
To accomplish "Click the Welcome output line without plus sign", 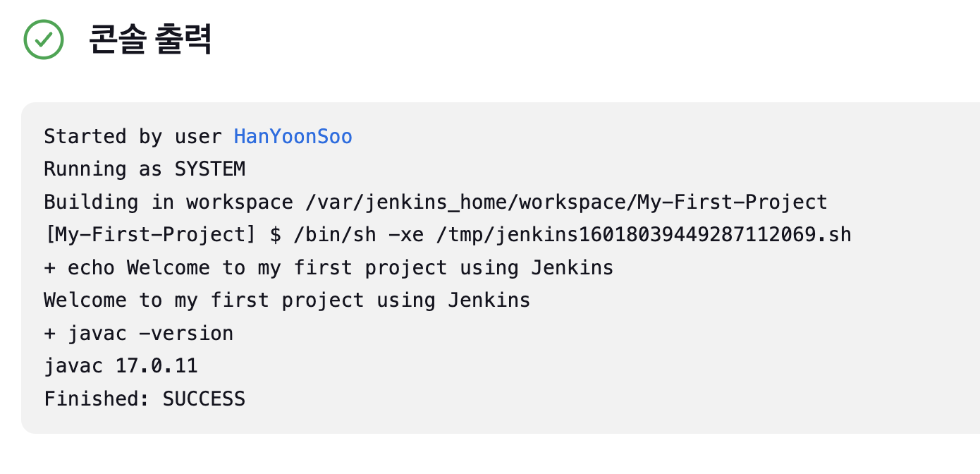I will tap(287, 300).
